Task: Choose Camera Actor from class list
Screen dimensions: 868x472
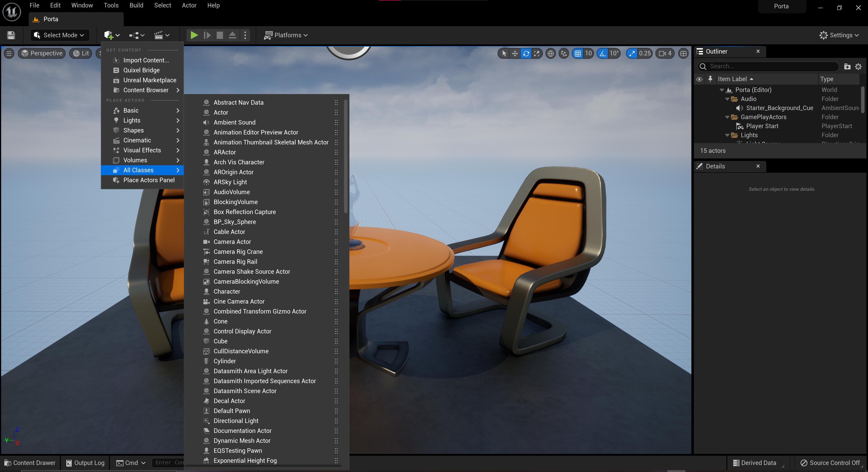Action: 232,242
